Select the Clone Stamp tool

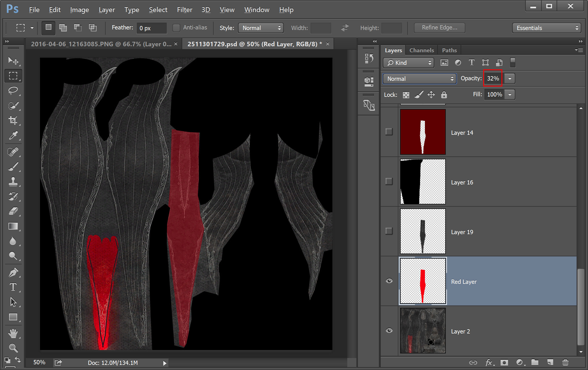pyautogui.click(x=13, y=182)
